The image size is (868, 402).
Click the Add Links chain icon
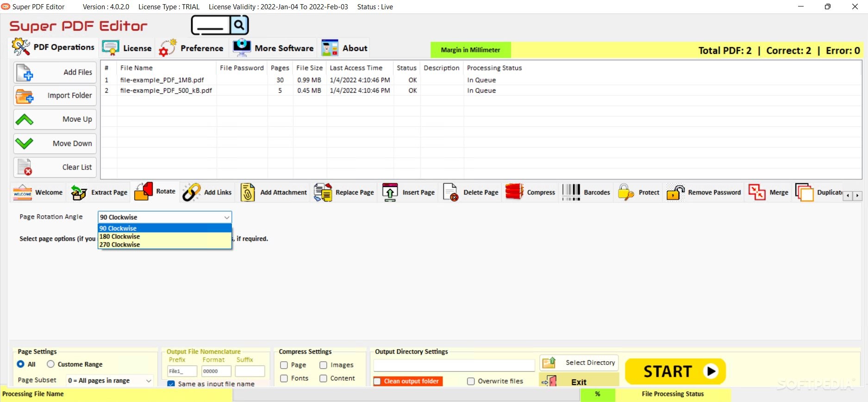(191, 192)
